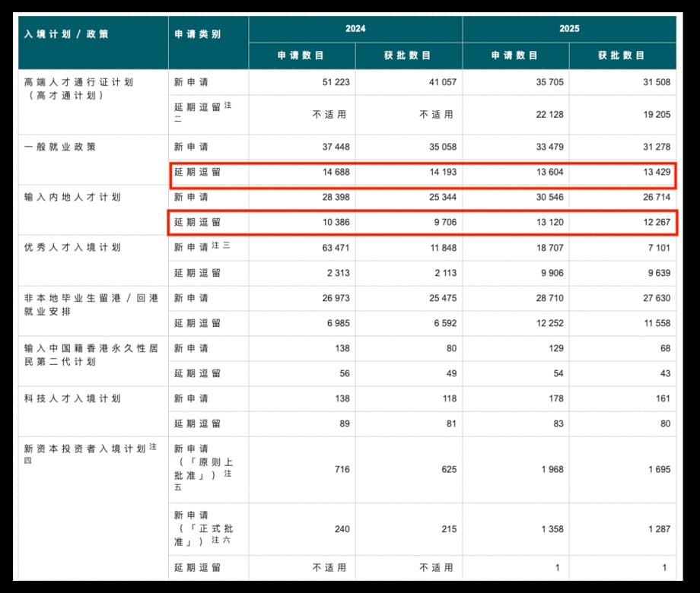Select the 一般就业政策 row label
The height and width of the screenshot is (593, 700).
pos(60,147)
